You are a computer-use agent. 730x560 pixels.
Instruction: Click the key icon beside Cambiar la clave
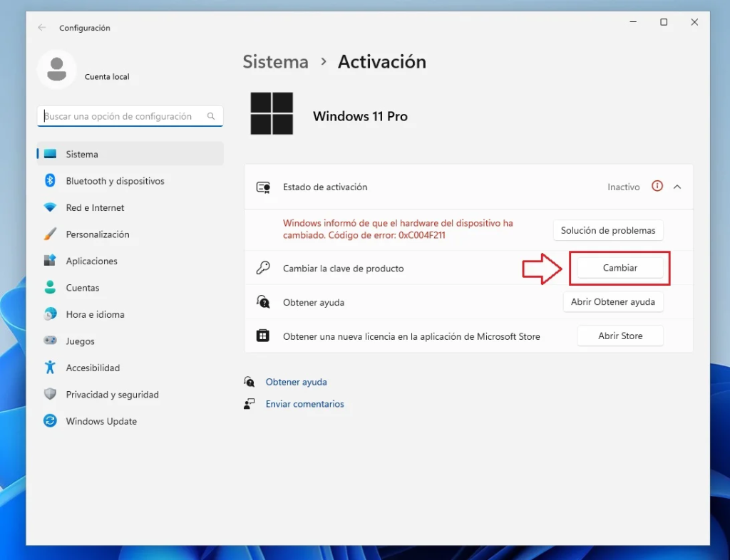pyautogui.click(x=263, y=268)
